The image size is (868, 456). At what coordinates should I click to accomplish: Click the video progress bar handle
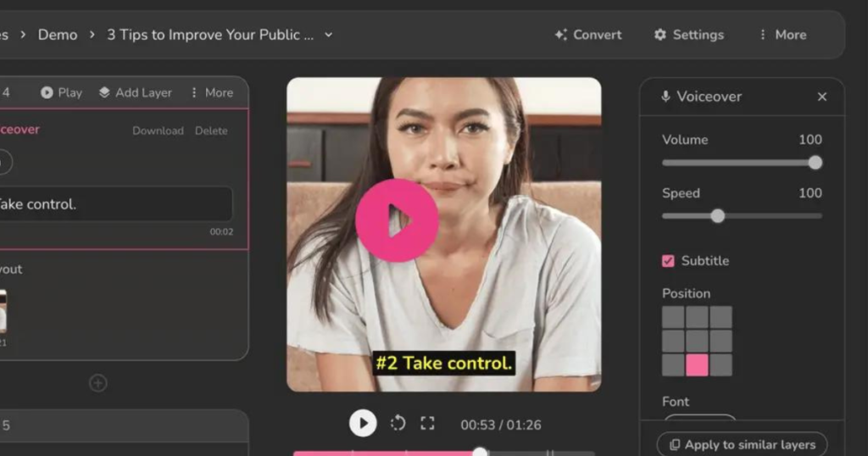[480, 452]
